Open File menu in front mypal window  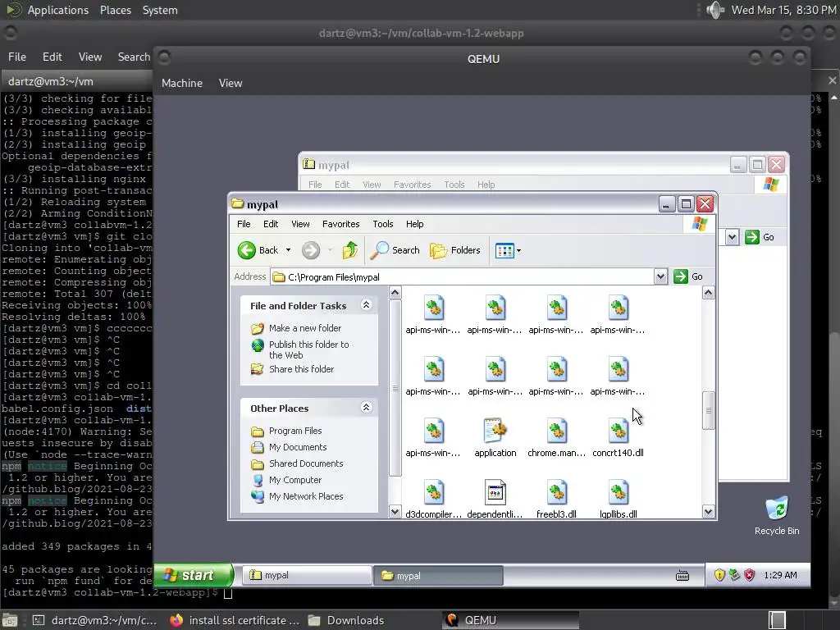click(x=244, y=224)
